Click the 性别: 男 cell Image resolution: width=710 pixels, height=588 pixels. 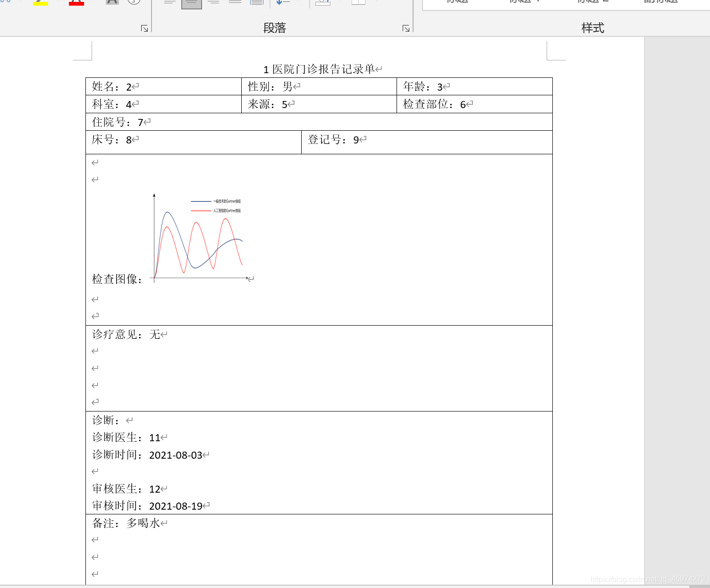[x=319, y=86]
